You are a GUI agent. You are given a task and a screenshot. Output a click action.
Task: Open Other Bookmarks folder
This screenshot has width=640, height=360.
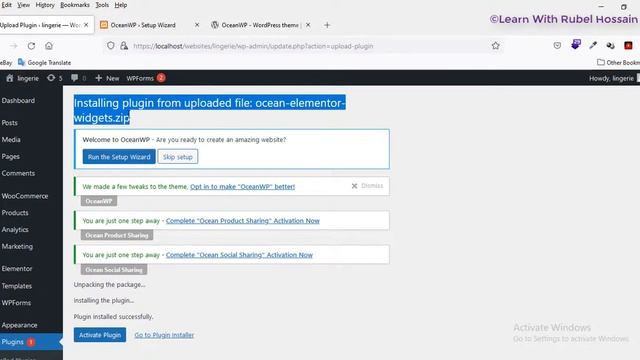coord(618,62)
